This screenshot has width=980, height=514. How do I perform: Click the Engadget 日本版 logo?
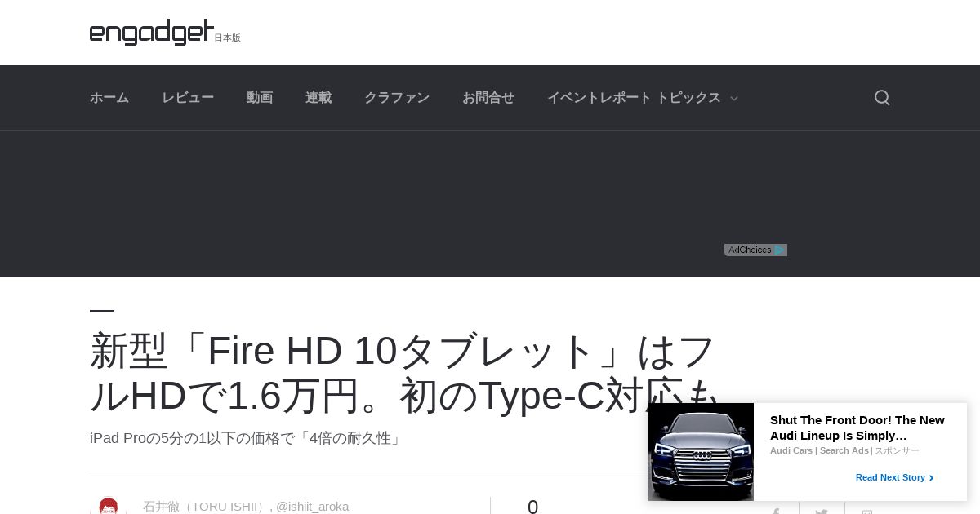(x=165, y=33)
